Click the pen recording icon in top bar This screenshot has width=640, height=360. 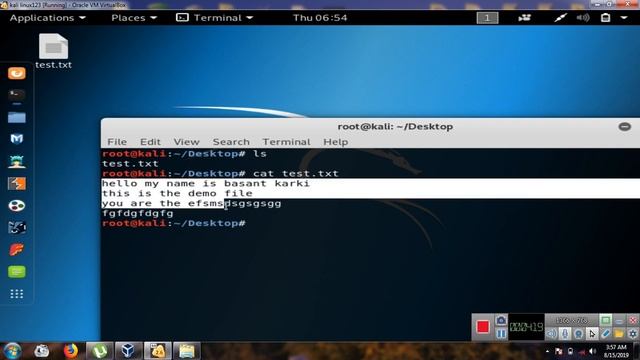pyautogui.click(x=560, y=18)
